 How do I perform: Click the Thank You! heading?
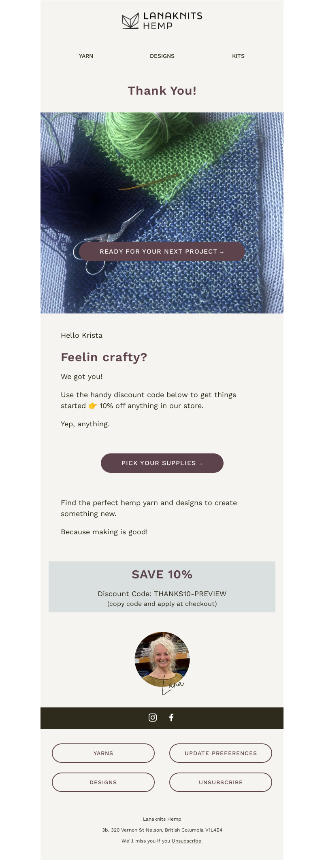point(162,91)
